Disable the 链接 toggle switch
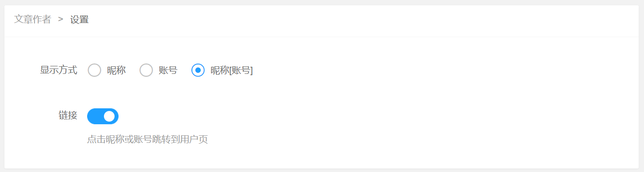This screenshot has height=172, width=644. tap(103, 116)
